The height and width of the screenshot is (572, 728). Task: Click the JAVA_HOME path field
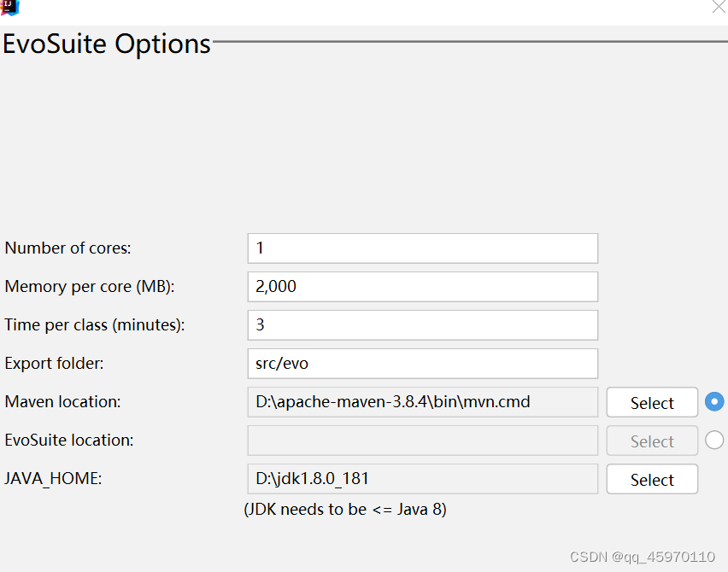422,479
